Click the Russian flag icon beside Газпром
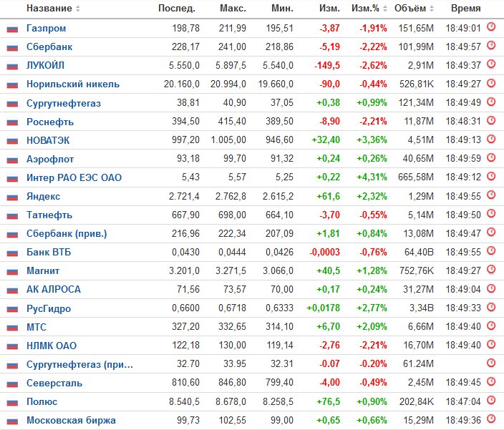This screenshot has height=430, width=504. [x=12, y=29]
